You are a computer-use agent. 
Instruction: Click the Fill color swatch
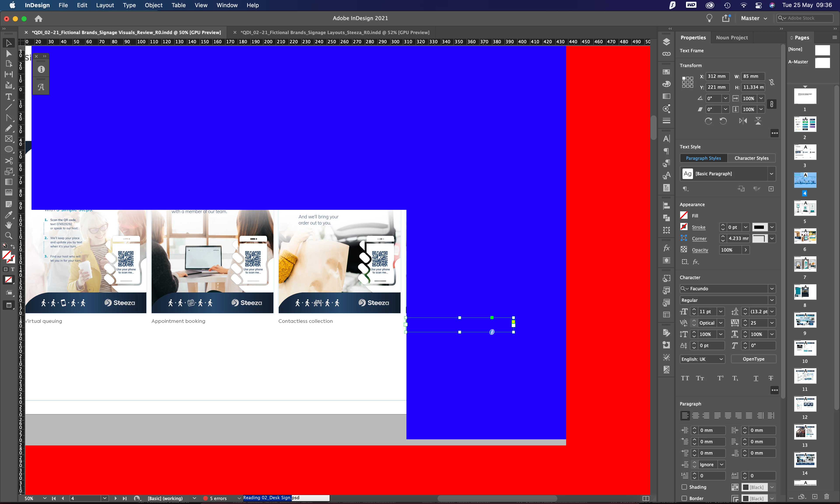684,215
